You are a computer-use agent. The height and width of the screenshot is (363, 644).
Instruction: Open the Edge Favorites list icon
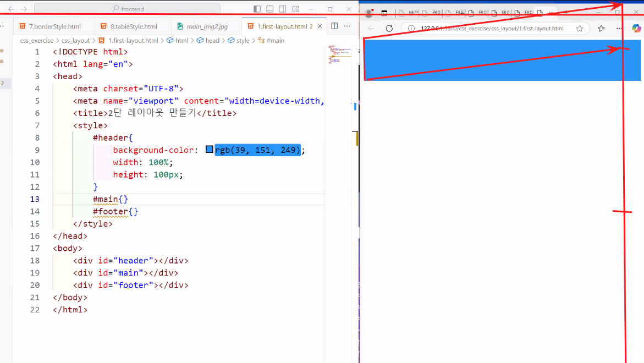coord(602,29)
